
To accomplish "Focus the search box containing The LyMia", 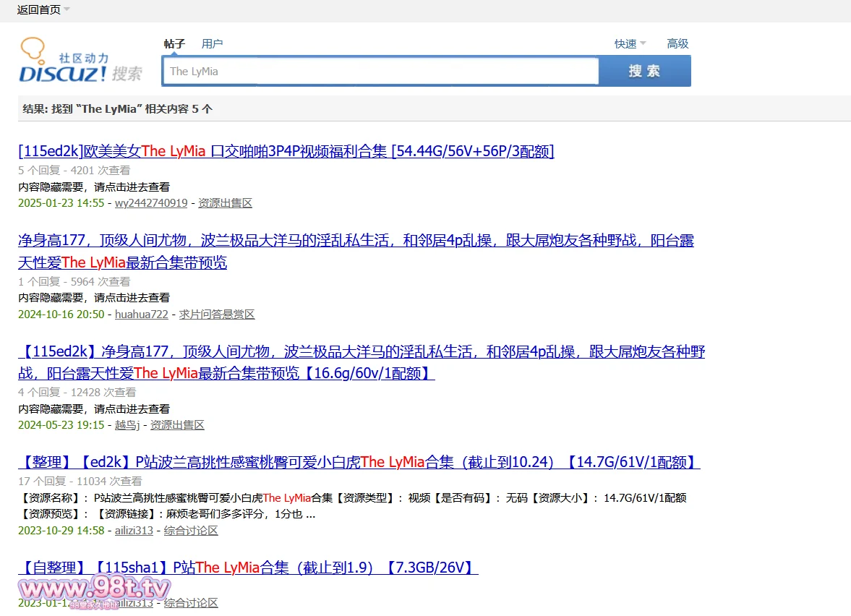I will coord(381,72).
